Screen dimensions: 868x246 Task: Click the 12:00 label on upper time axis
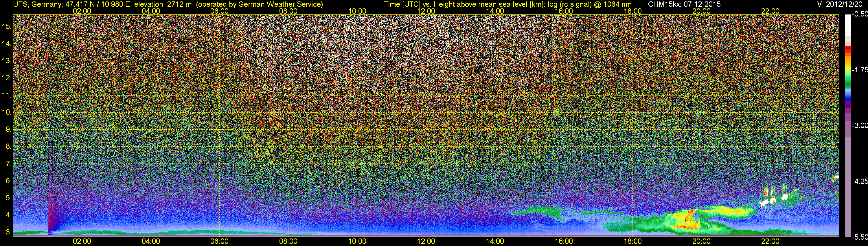[426, 11]
